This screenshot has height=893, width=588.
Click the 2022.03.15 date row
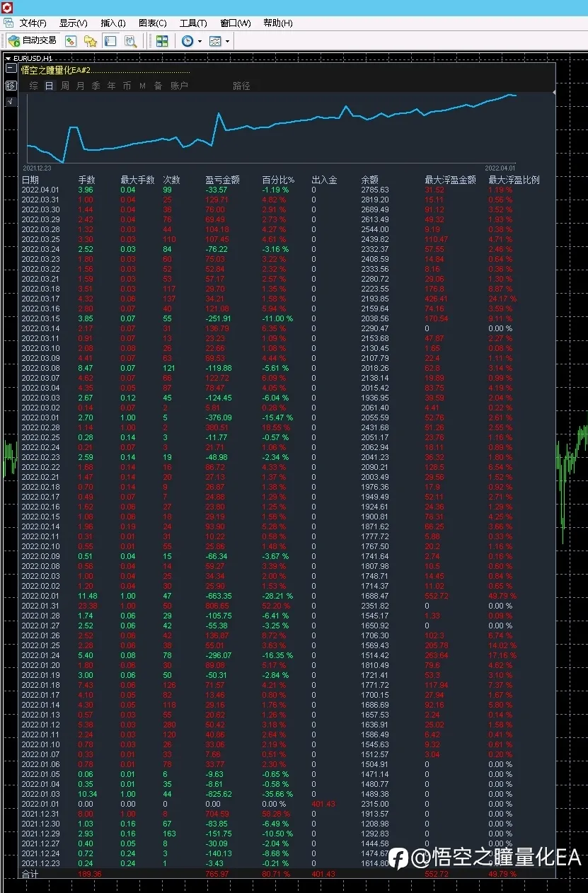point(40,318)
